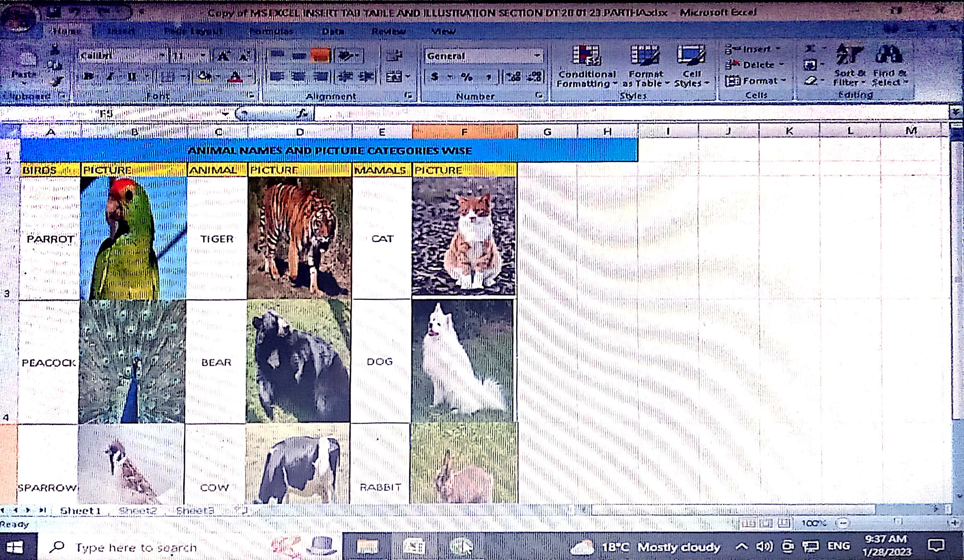964x560 pixels.
Task: Toggle Bold formatting
Action: click(x=89, y=77)
